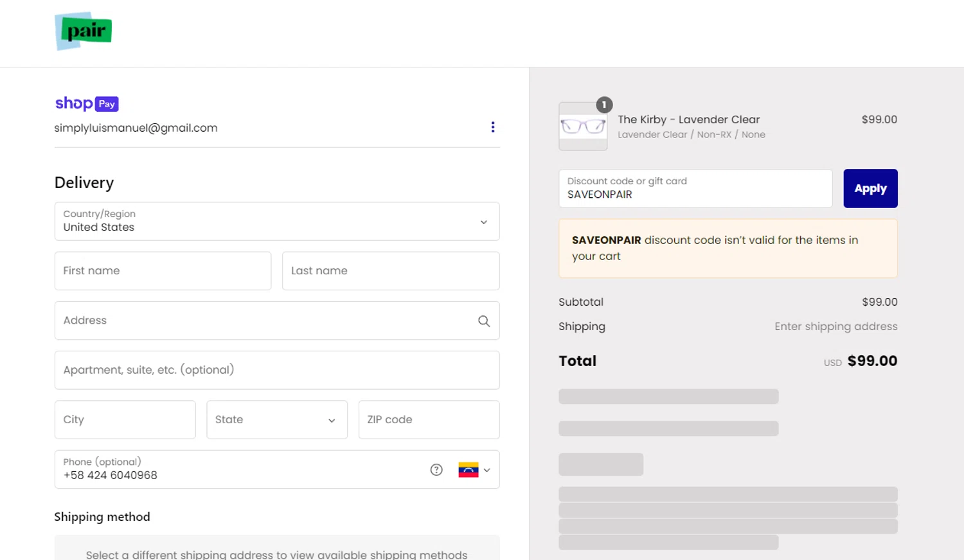Focus the Address input field
This screenshot has width=964, height=560.
pyautogui.click(x=263, y=321)
